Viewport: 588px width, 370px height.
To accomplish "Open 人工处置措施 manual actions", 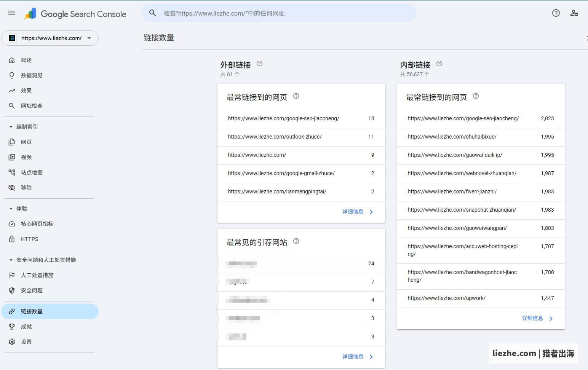I will (50, 275).
